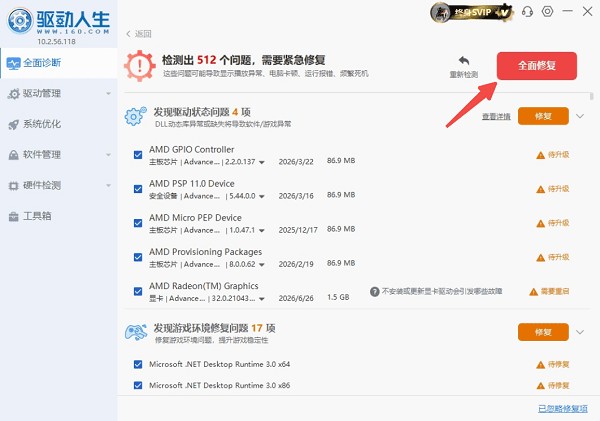This screenshot has height=421, width=600.
Task: Collapse the game environment issues section chevron
Action: [580, 332]
